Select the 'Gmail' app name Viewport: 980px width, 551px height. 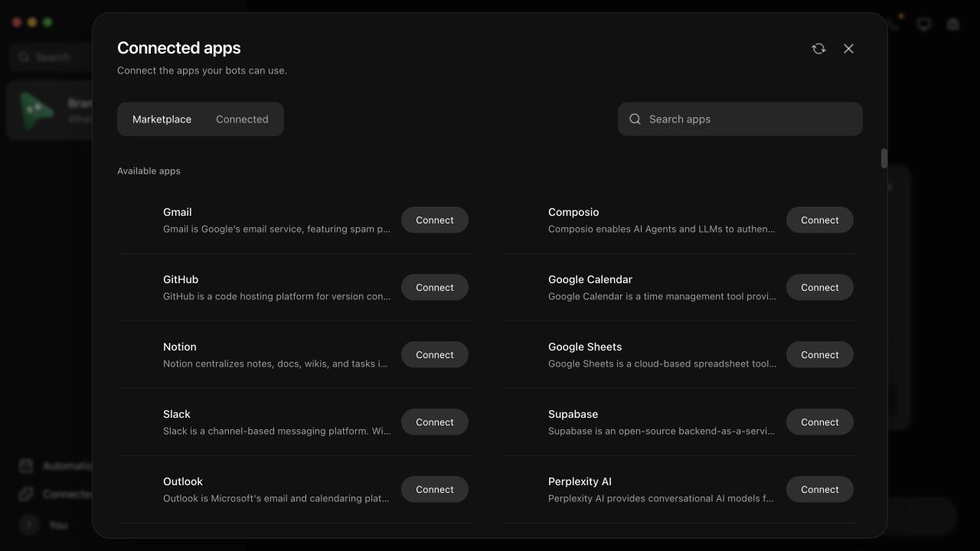point(178,212)
